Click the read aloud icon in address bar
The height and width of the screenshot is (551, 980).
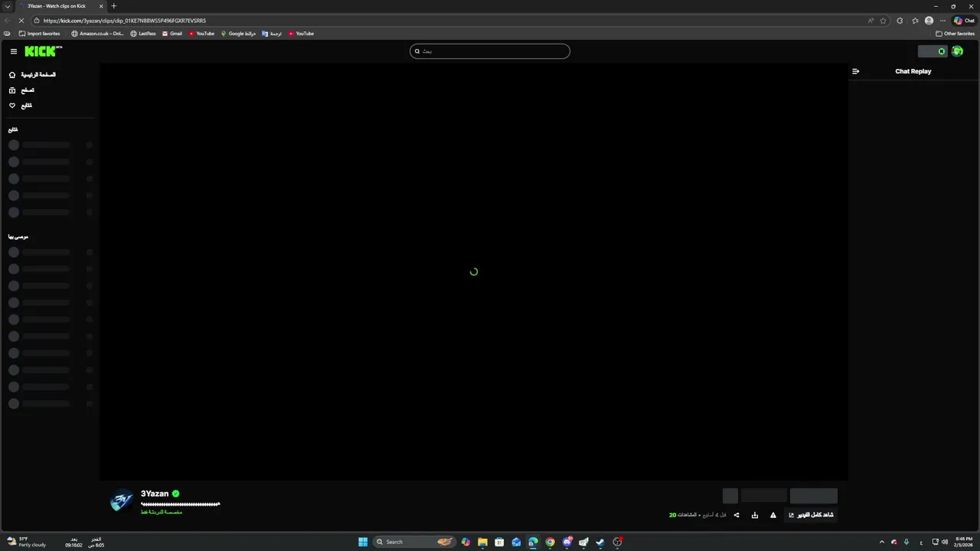871,21
